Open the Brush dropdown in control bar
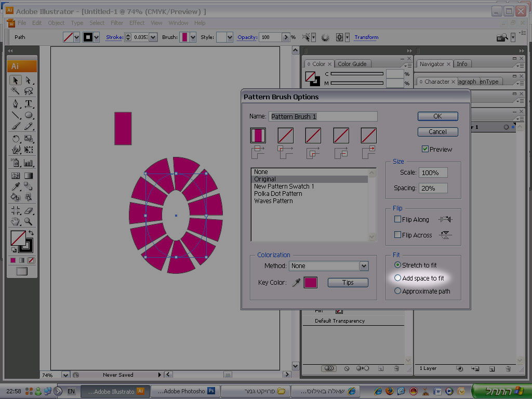 pyautogui.click(x=193, y=37)
